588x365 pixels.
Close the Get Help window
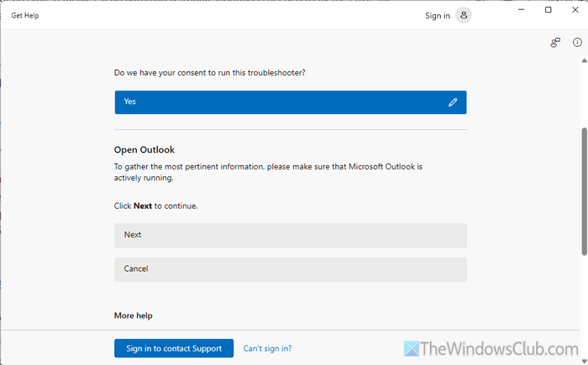(x=575, y=10)
